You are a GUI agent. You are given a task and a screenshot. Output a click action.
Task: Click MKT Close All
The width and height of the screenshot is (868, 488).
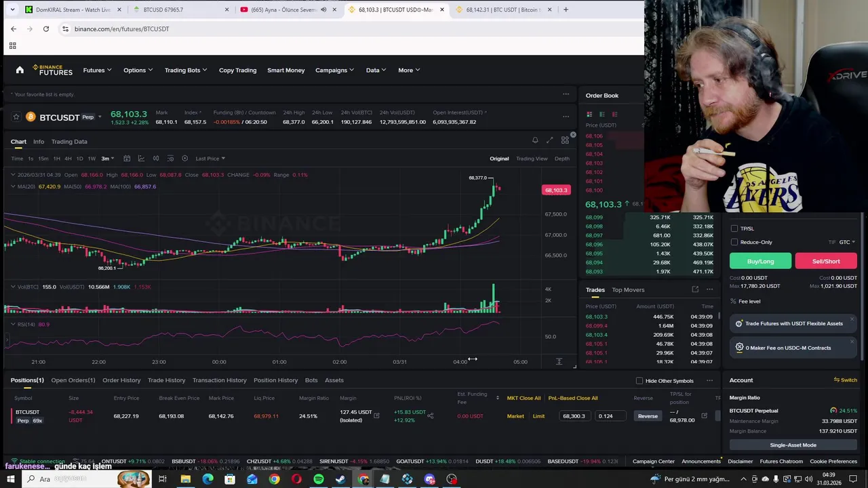tap(524, 399)
